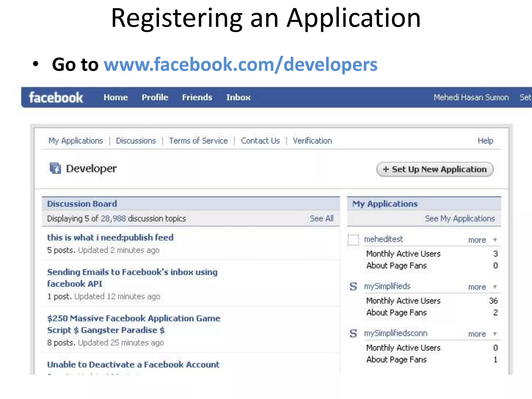Expand the mySimplifieds more dropdown arrow
This screenshot has height=399, width=532.
click(495, 287)
